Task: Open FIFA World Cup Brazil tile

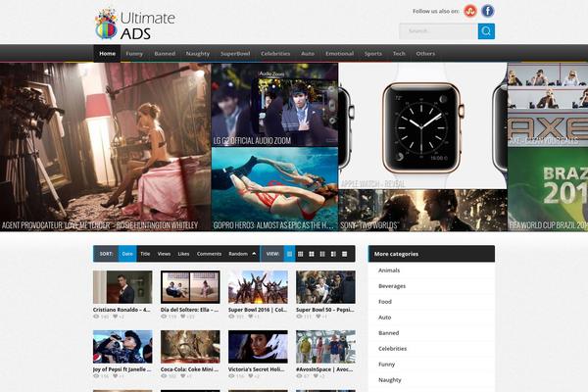Action: coord(548,189)
